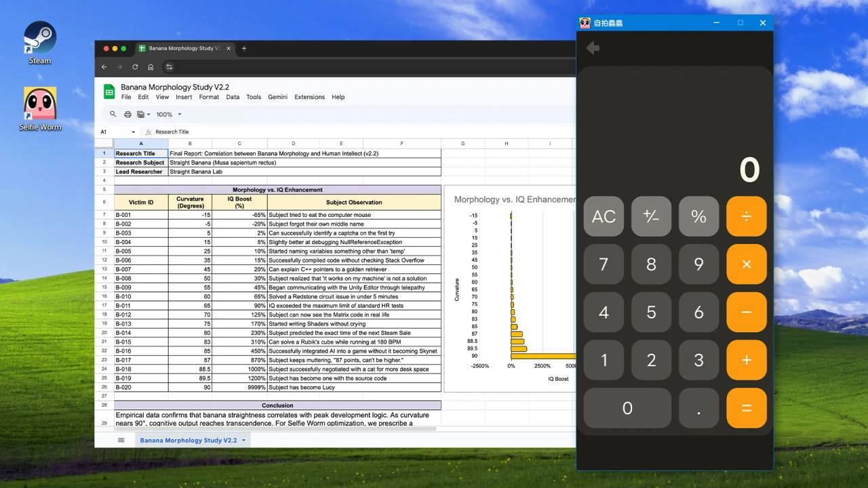This screenshot has width=868, height=488.
Task: Click the Google Sheets home logo
Action: tap(109, 91)
